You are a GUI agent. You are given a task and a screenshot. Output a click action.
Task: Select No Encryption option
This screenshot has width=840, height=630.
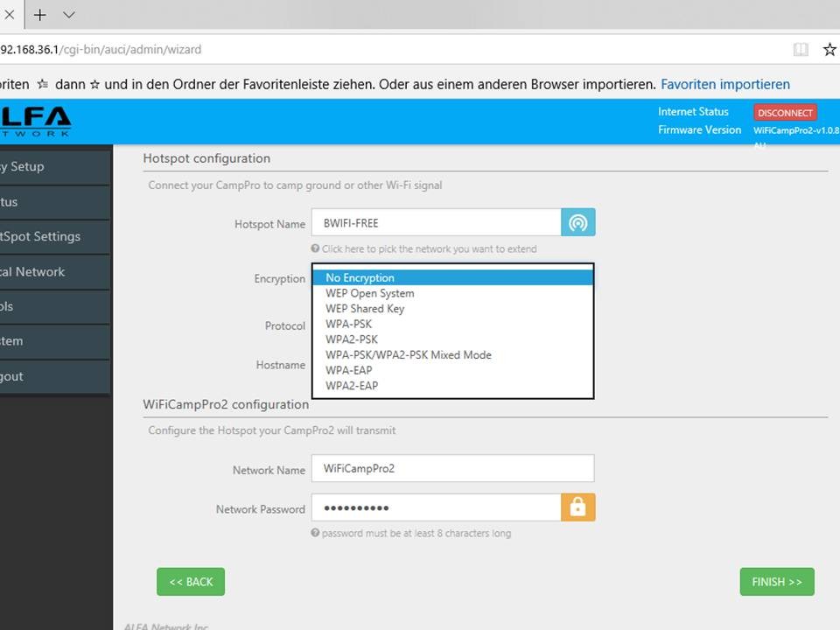click(452, 277)
